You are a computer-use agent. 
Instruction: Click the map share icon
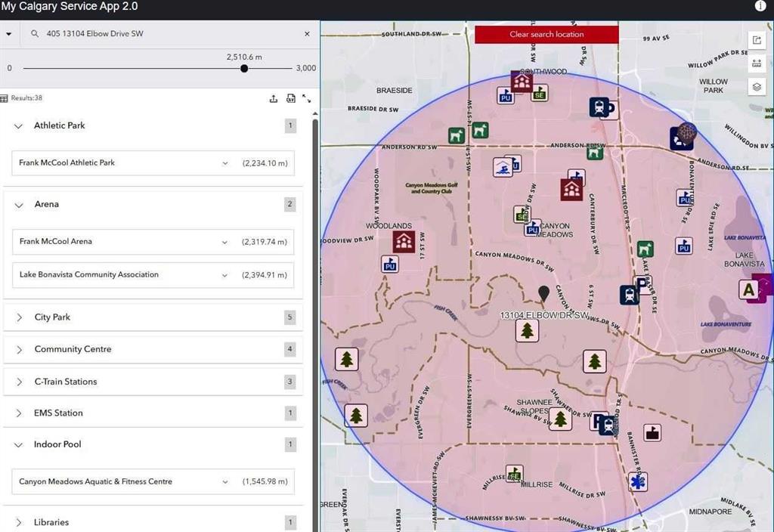(757, 40)
